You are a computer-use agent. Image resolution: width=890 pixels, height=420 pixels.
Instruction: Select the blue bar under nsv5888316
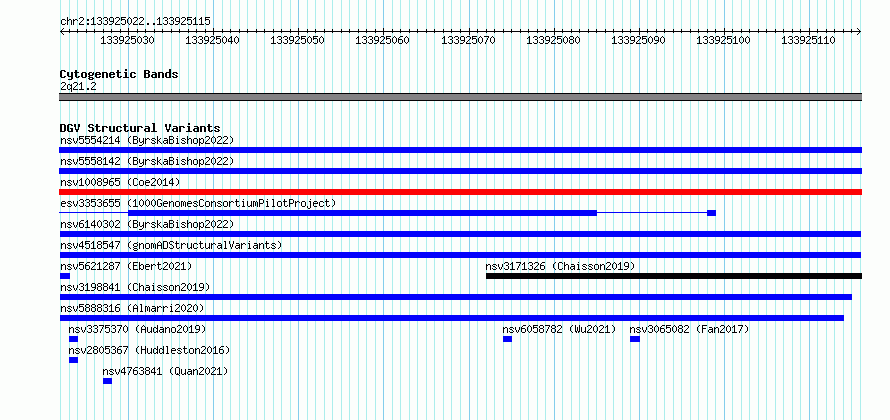click(452, 318)
